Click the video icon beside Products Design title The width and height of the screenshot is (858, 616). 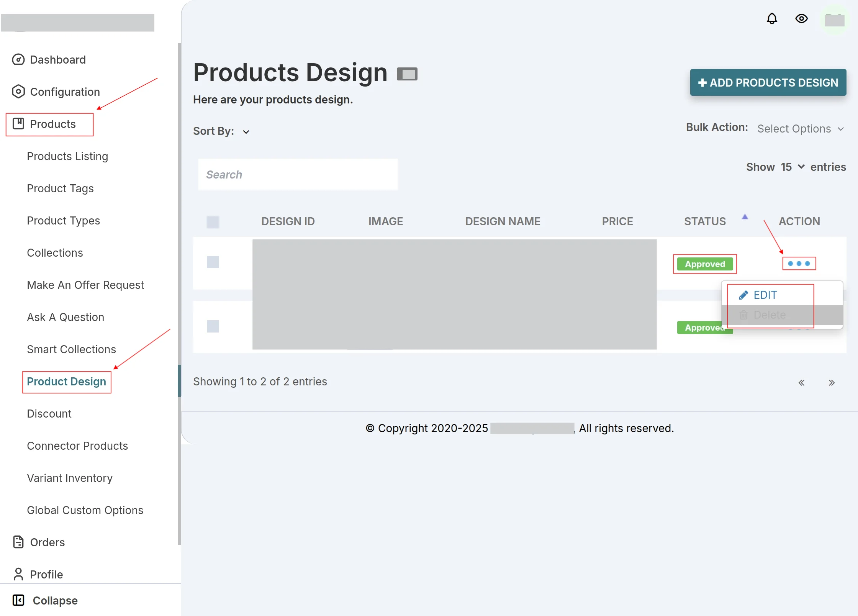click(407, 74)
